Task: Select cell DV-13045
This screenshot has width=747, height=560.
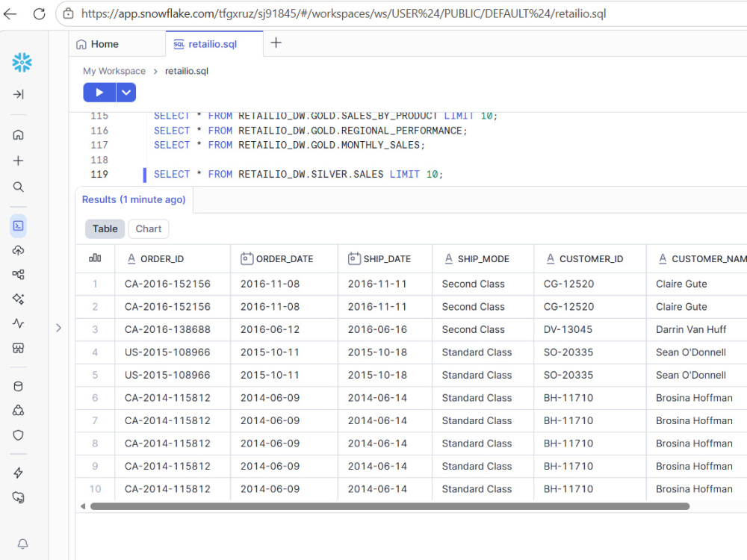Action: 590,329
